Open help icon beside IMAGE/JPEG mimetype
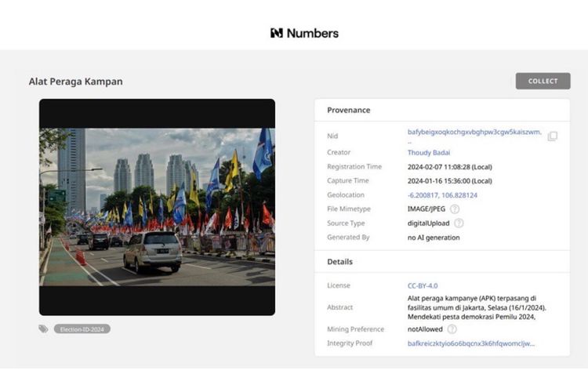 tap(455, 209)
